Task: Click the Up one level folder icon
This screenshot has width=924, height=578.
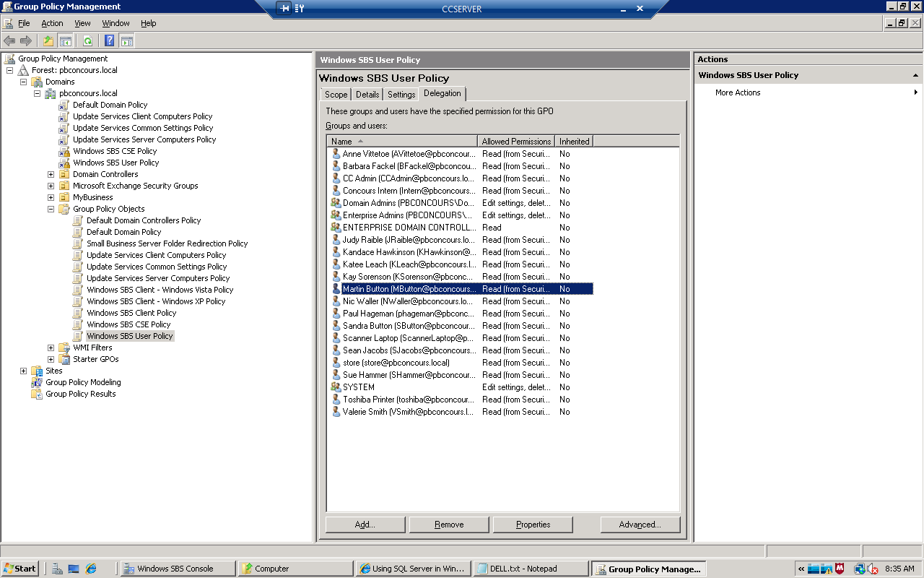Action: click(x=48, y=40)
